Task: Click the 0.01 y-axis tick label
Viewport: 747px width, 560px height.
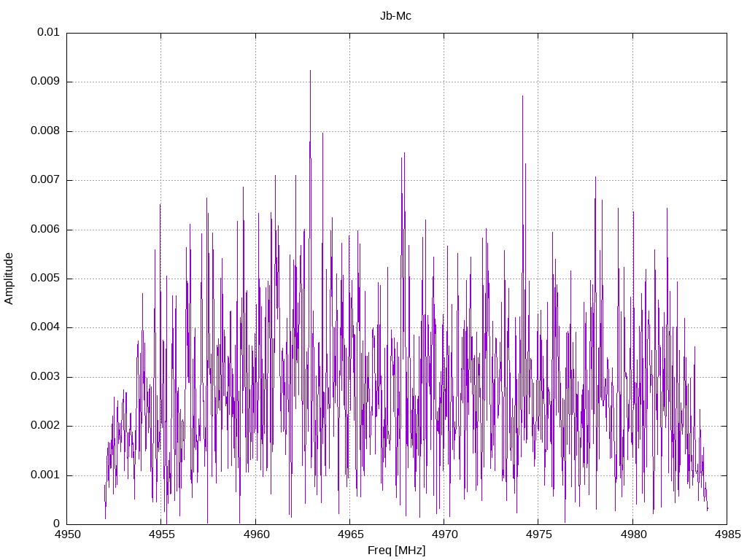Action: (48, 32)
